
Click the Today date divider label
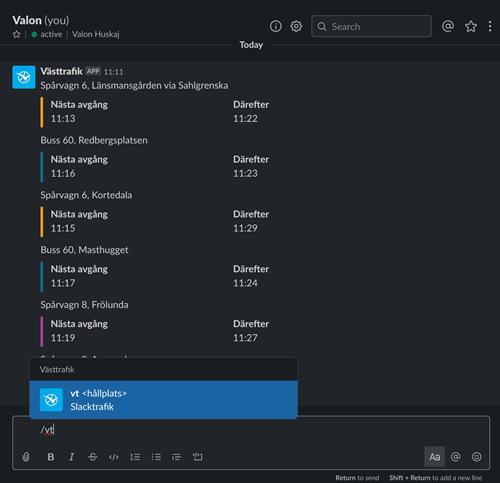pos(251,45)
